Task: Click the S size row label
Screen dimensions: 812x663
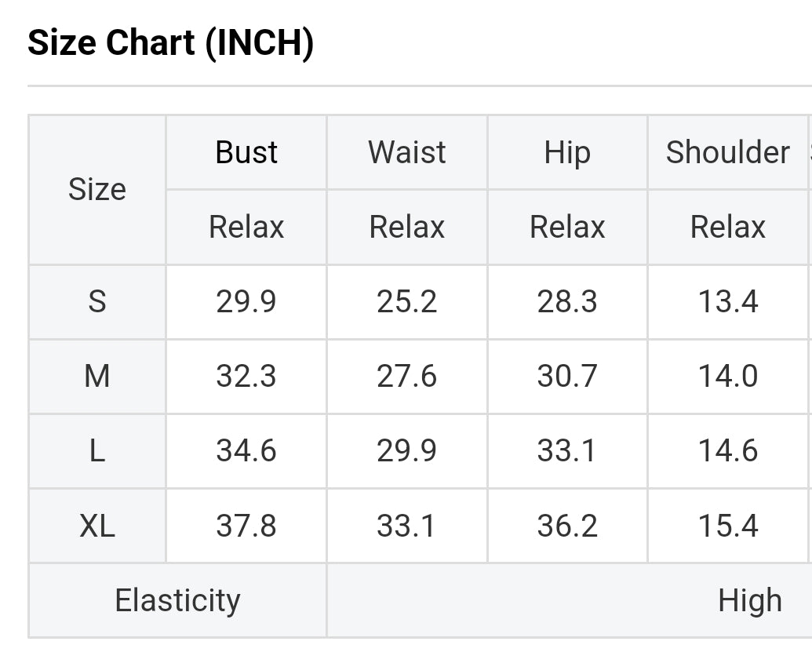Action: 97,301
